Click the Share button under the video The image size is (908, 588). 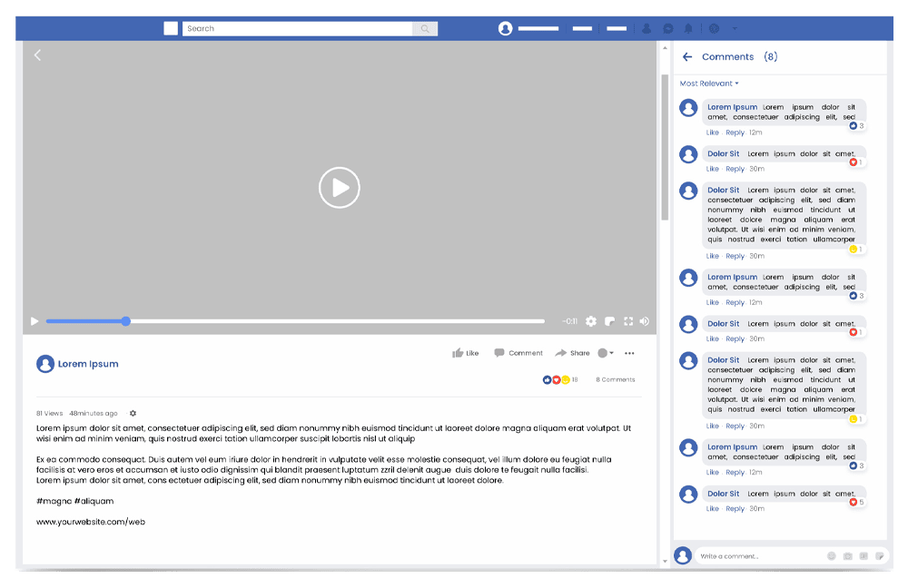tap(572, 353)
